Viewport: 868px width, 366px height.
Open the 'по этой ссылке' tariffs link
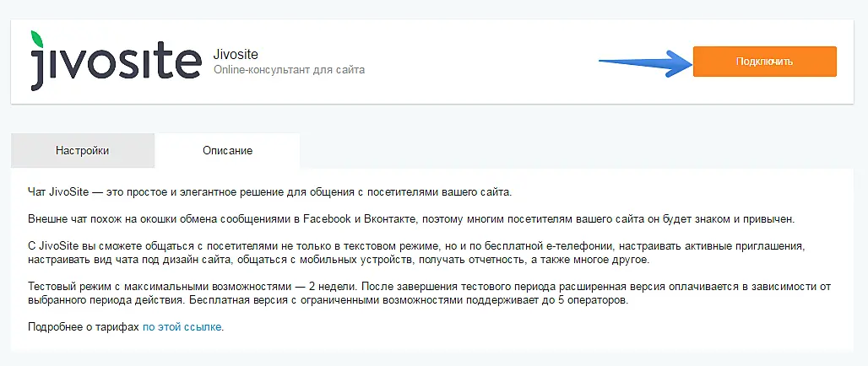[x=182, y=326]
